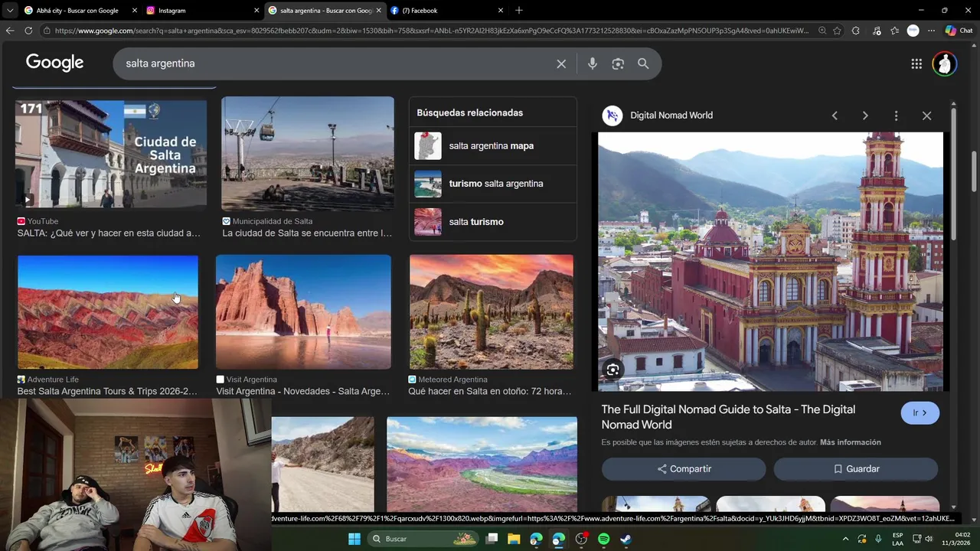Open the Municipalidad de Salta cable car image
Screen dimensions: 980x551
pyautogui.click(x=308, y=153)
